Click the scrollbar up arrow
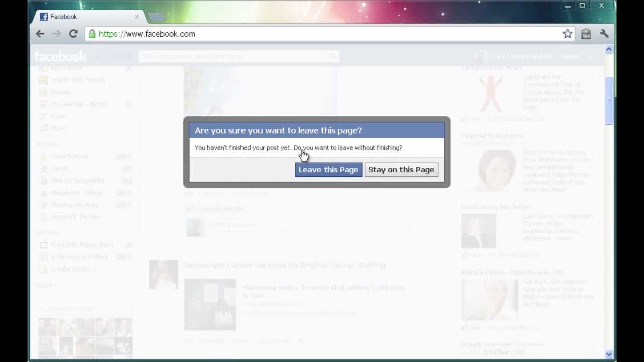Screen dimensions: 644x362 pos(609,49)
